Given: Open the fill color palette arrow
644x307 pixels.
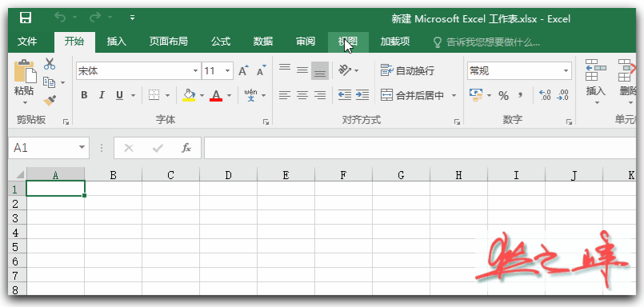Looking at the screenshot, I should tap(202, 96).
